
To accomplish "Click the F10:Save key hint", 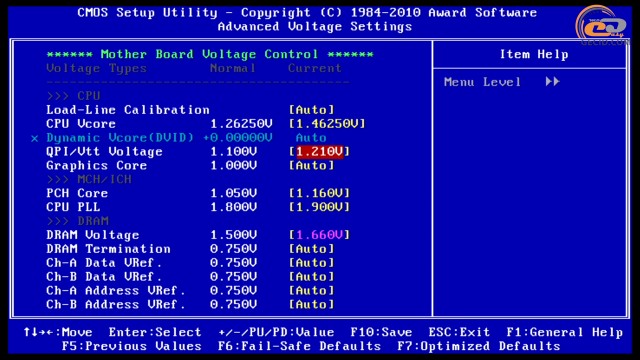I will [x=381, y=332].
